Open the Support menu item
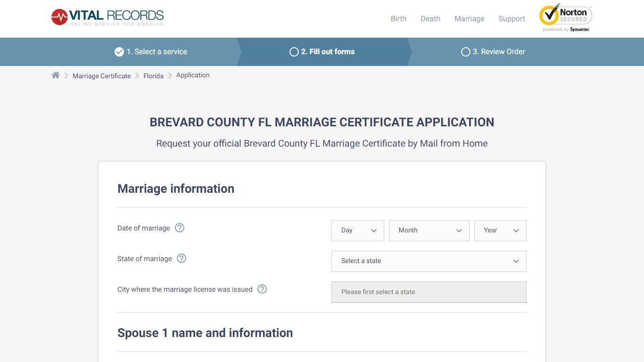644x362 pixels. tap(512, 19)
